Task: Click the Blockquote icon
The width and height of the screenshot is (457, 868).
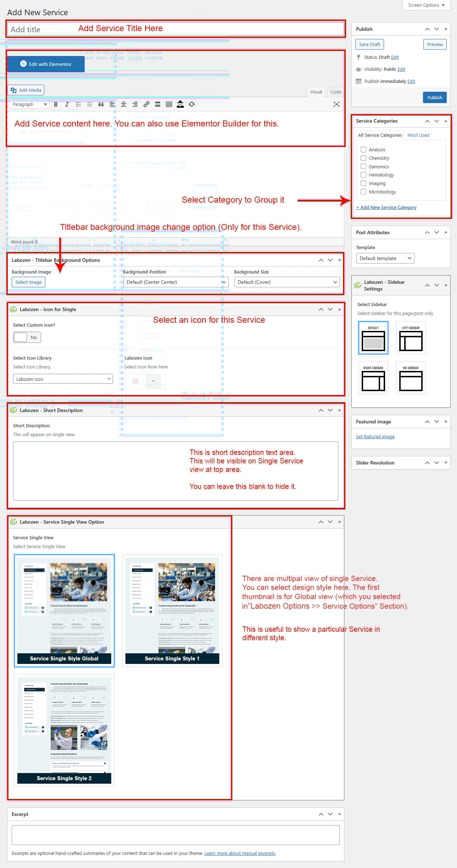Action: coord(101,105)
